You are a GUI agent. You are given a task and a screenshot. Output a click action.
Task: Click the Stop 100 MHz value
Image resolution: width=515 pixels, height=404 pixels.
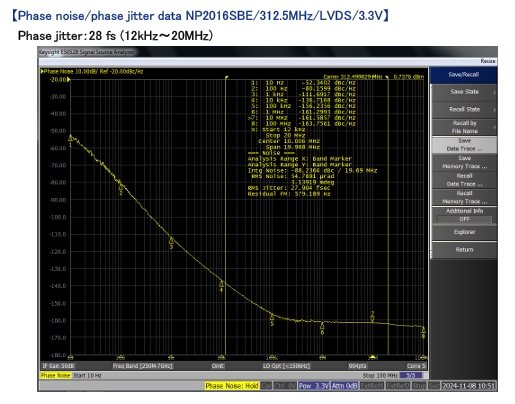pyautogui.click(x=380, y=375)
